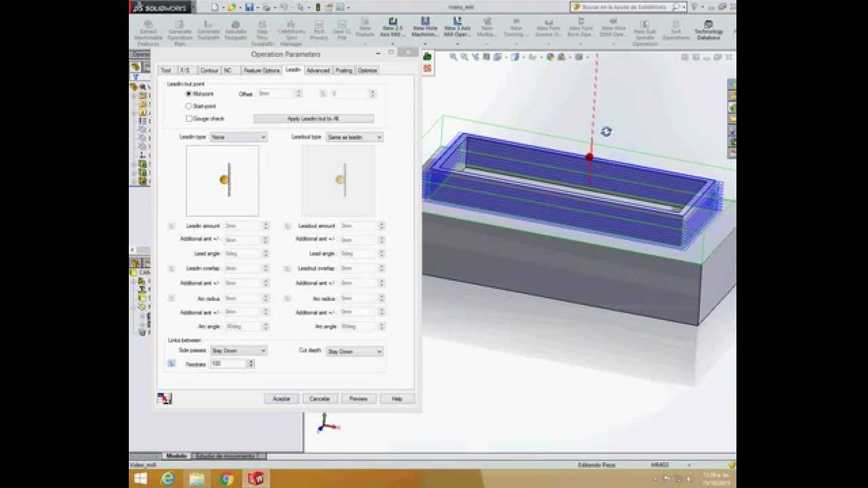Image resolution: width=868 pixels, height=488 pixels.
Task: Toggle icon beside Feedrate field
Action: (x=172, y=364)
